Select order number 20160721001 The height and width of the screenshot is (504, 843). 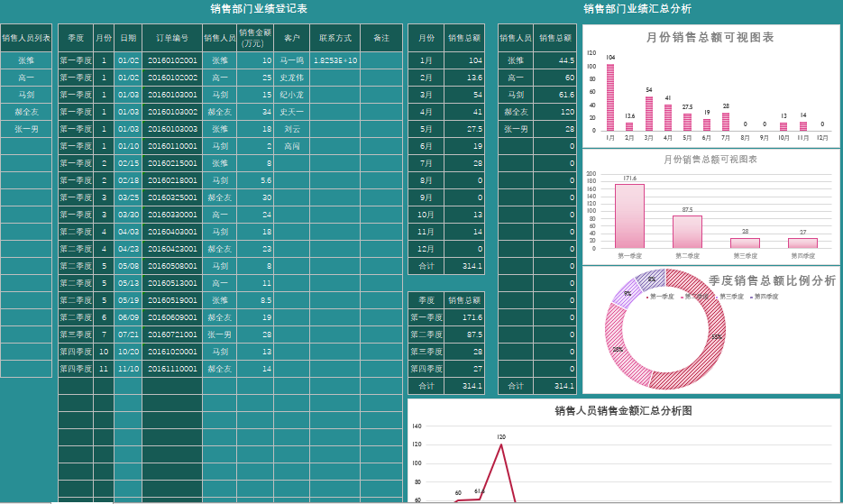click(x=172, y=334)
